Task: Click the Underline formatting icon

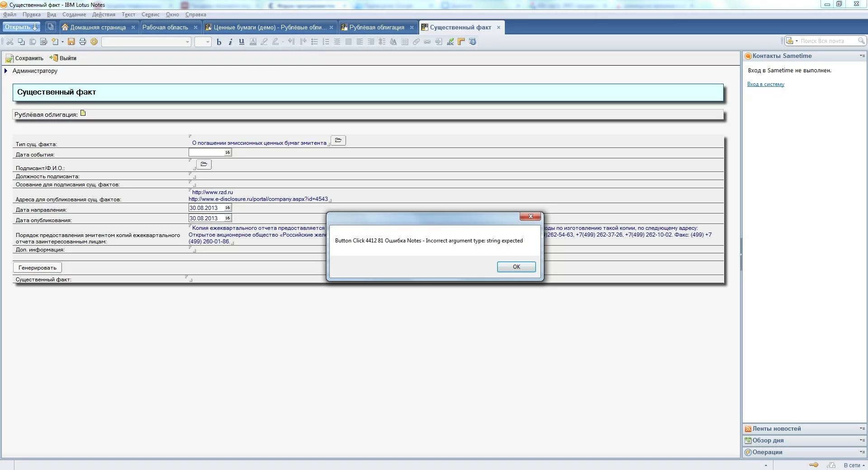Action: click(x=242, y=42)
